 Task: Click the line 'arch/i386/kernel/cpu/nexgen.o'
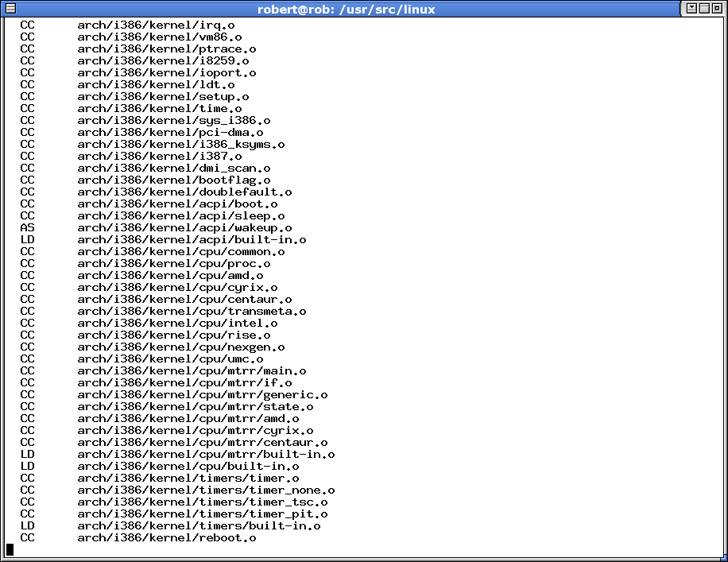[x=181, y=347]
